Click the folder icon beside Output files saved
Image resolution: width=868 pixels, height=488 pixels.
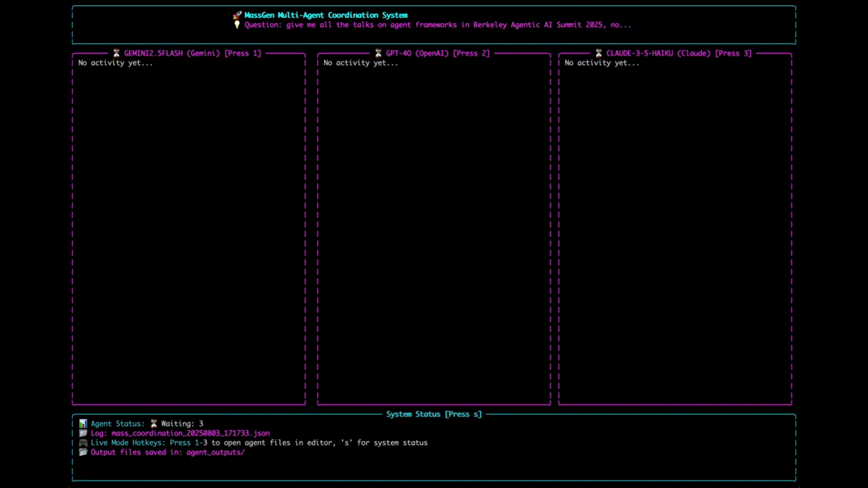pyautogui.click(x=83, y=452)
